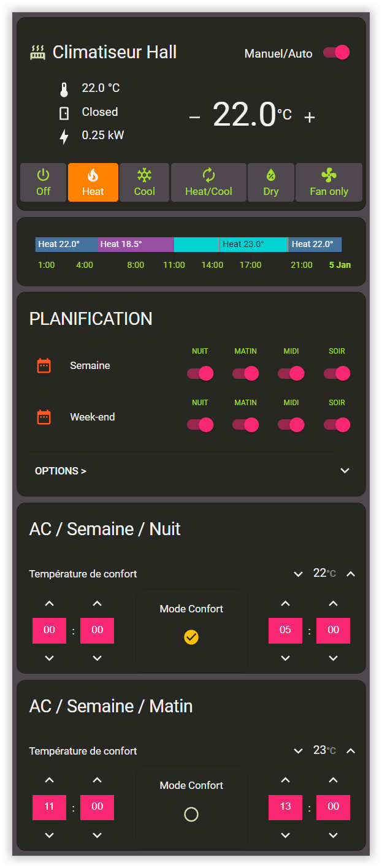Image resolution: width=382 pixels, height=868 pixels.
Task: Toggle the Manuel/Auto switch
Action: 337,53
